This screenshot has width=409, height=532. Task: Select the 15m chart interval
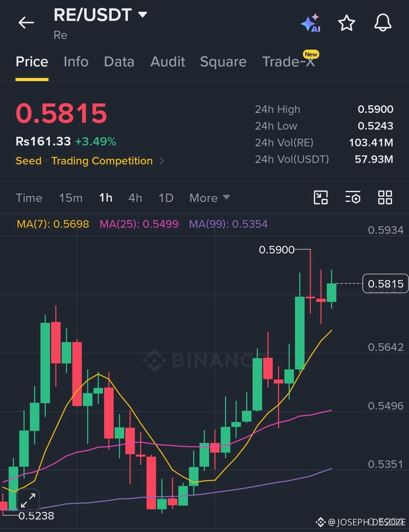point(71,198)
